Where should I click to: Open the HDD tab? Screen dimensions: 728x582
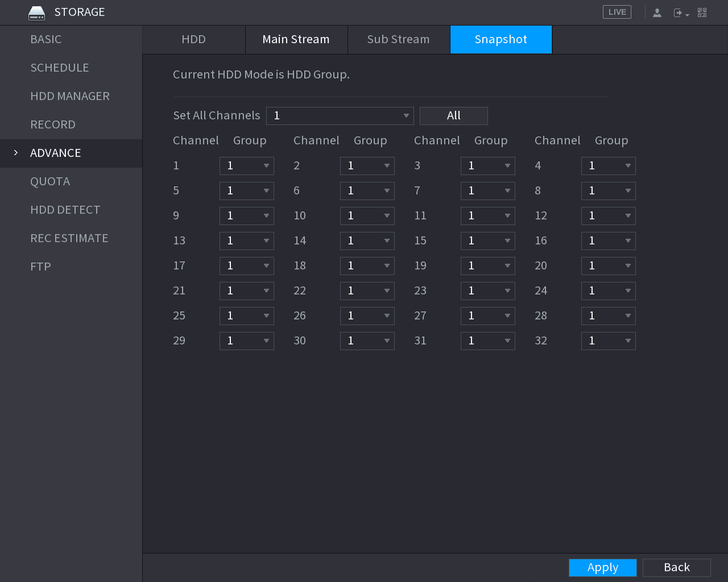194,39
